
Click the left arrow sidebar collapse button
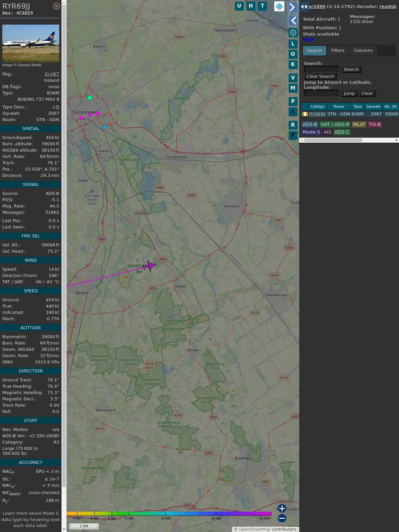click(x=293, y=20)
